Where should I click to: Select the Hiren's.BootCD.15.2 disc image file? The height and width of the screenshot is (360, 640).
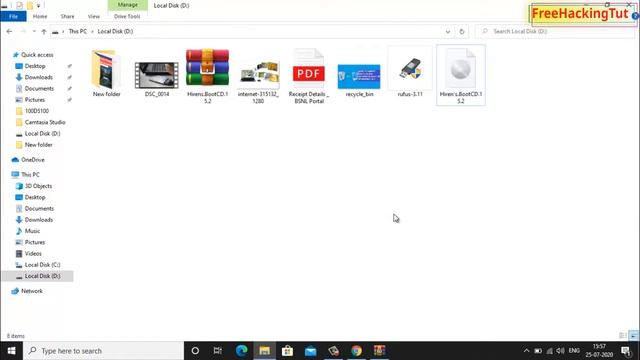coord(461,75)
